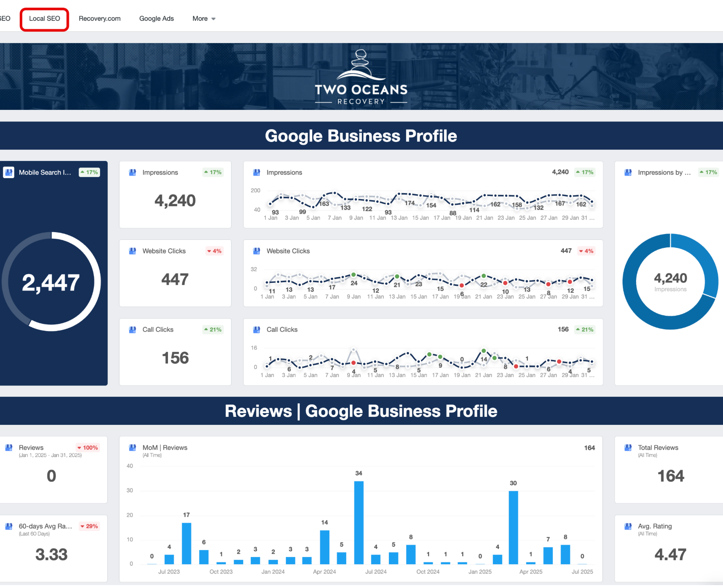Click the MoM | Reviews chart title
The image size is (723, 588).
pyautogui.click(x=165, y=447)
